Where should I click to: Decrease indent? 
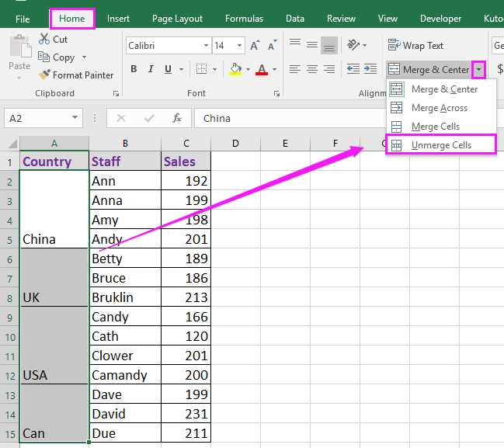pos(353,69)
